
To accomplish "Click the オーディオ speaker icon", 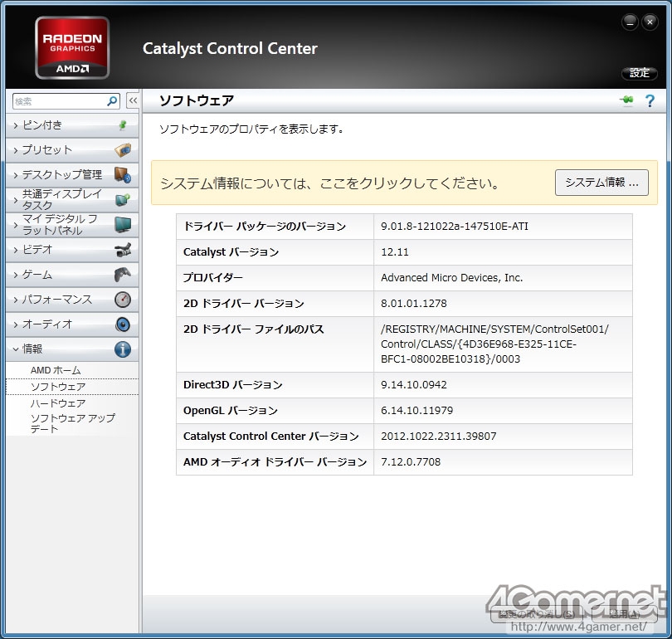I will click(x=123, y=324).
